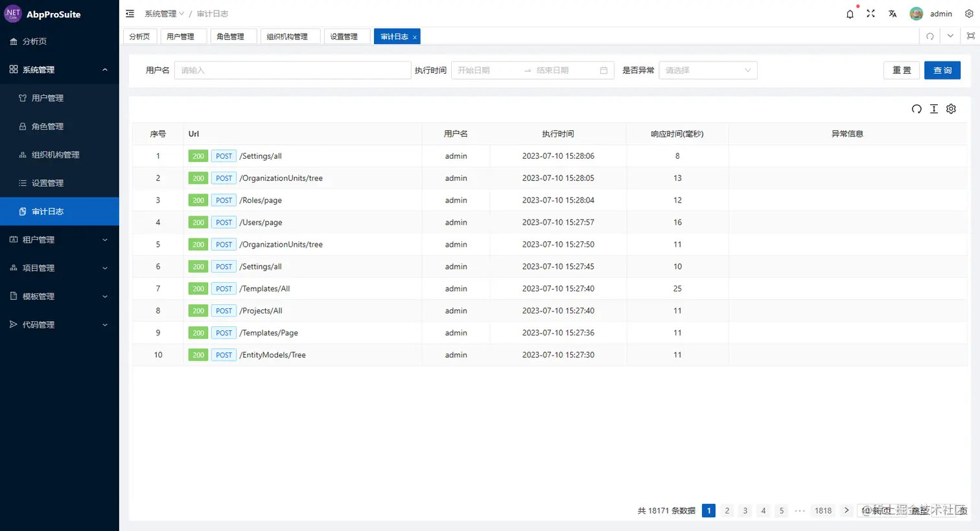Image resolution: width=980 pixels, height=531 pixels.
Task: Open the tab list chevron dropdown
Action: (x=950, y=36)
